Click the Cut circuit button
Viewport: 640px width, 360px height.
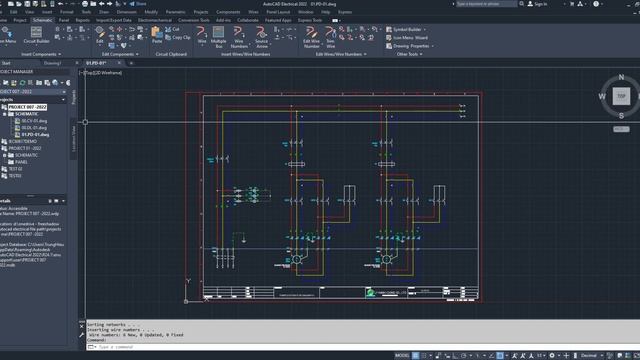(x=172, y=29)
